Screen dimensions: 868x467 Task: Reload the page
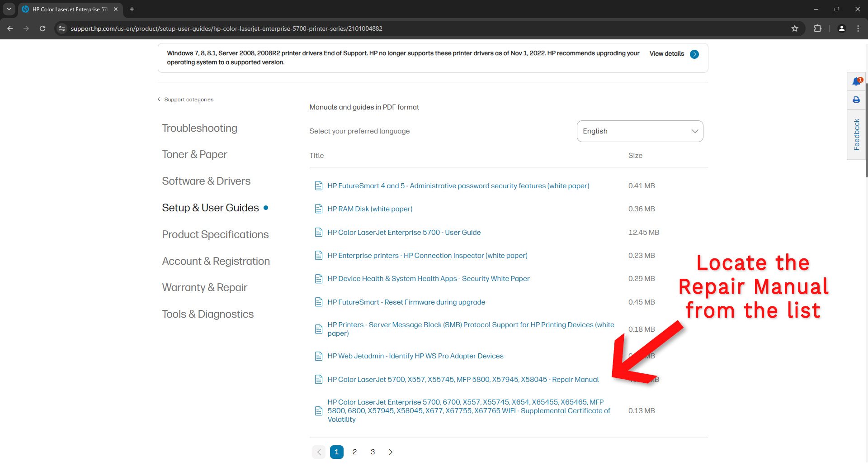click(x=42, y=29)
